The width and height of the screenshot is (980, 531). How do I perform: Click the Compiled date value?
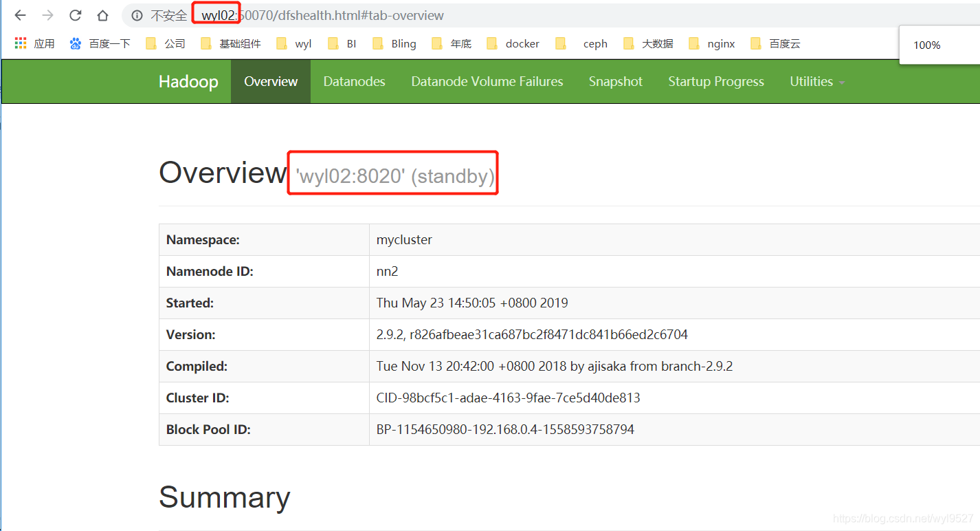point(555,366)
